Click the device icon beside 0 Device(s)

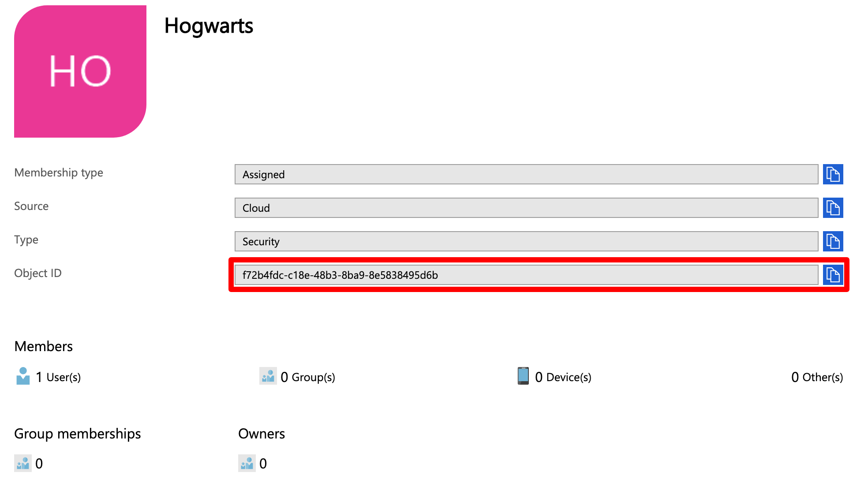(523, 376)
